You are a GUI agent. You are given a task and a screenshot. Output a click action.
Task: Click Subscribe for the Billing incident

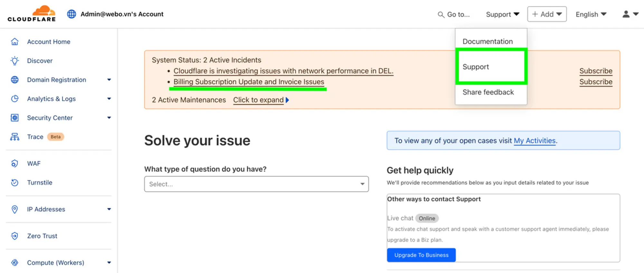pos(596,82)
